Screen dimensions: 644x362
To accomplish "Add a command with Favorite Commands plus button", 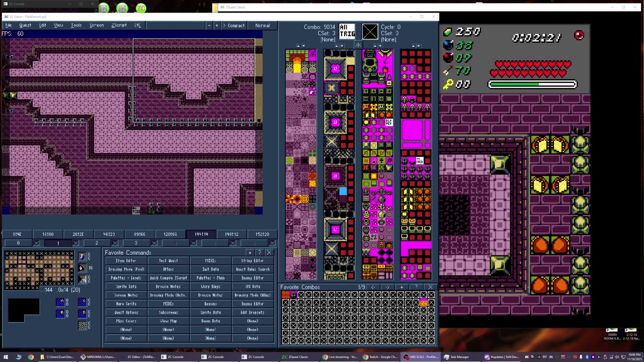I will [x=250, y=252].
